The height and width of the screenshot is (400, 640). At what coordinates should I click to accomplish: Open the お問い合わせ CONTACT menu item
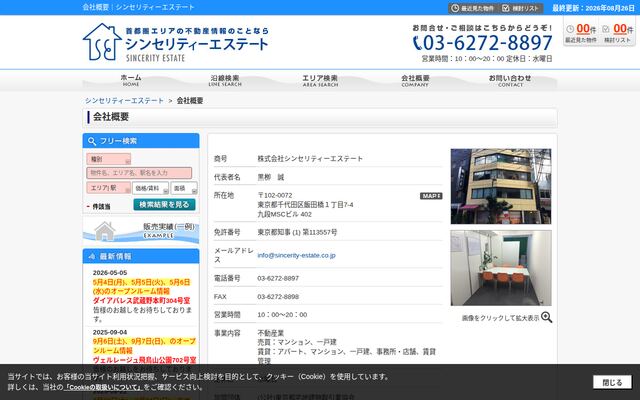pos(510,80)
